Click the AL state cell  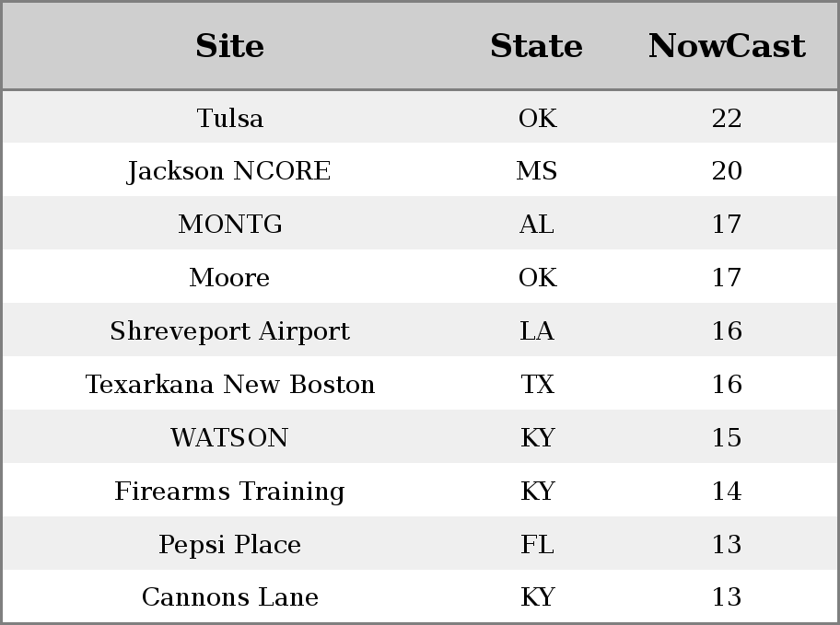537,225
